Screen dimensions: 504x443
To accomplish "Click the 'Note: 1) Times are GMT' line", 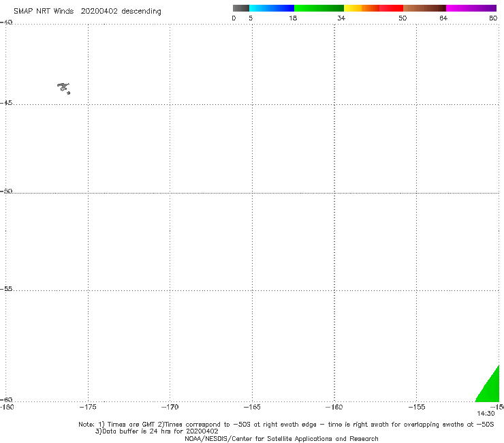I will 286,425.
